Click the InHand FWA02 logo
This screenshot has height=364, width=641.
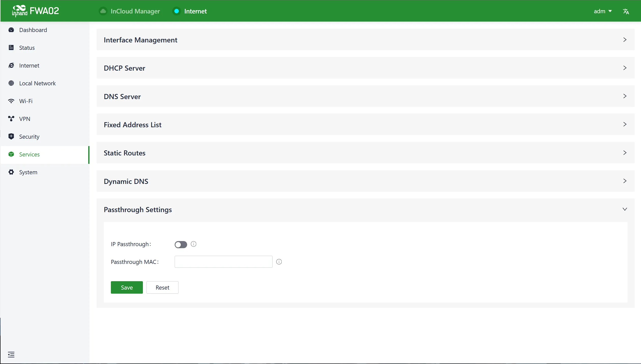tap(36, 11)
